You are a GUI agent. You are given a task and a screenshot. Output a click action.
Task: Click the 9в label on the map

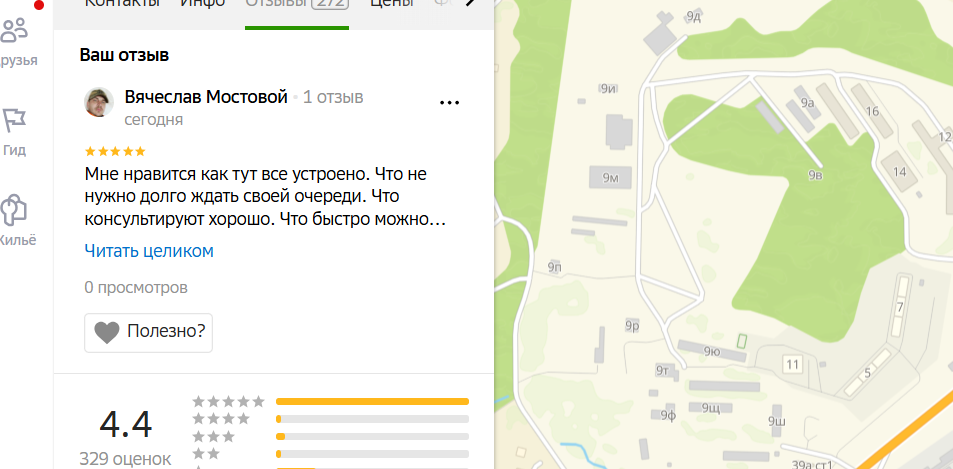815,176
